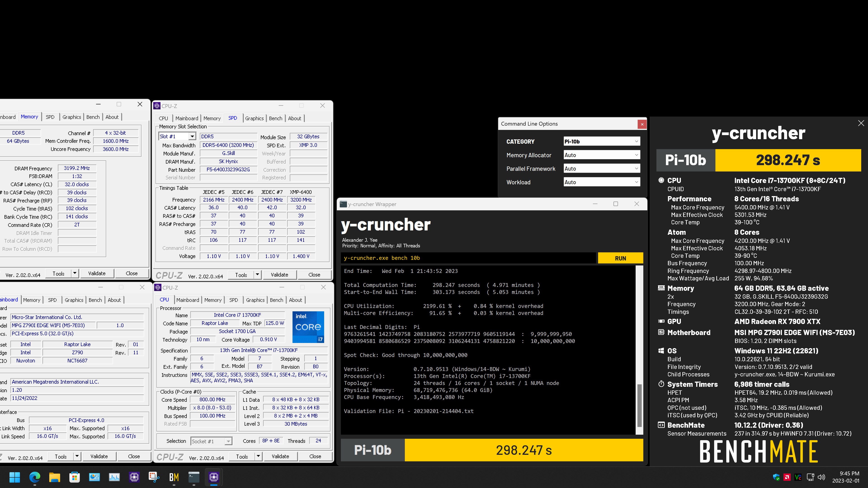Open the CATEGORY Pi-10b dropdown
This screenshot has height=488, width=868.
click(602, 141)
